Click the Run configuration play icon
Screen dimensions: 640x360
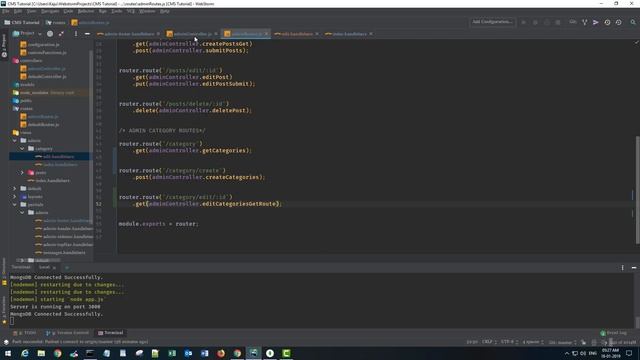(x=524, y=22)
